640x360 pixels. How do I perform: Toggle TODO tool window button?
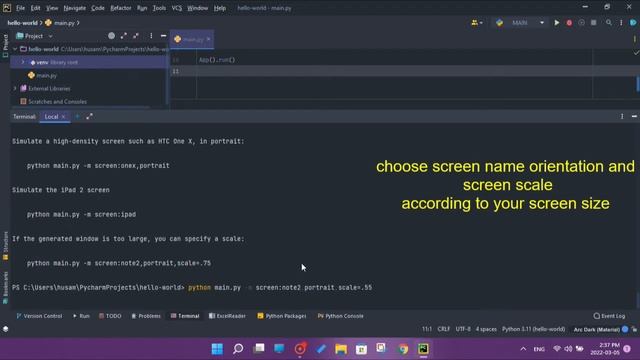[110, 316]
